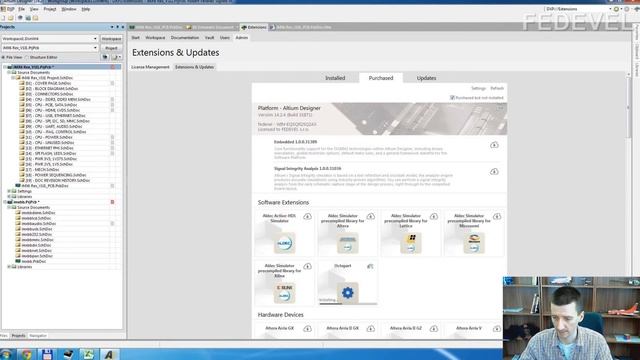The height and width of the screenshot is (360, 640).
Task: Open the Octopart gear thumbnail
Action: [348, 293]
